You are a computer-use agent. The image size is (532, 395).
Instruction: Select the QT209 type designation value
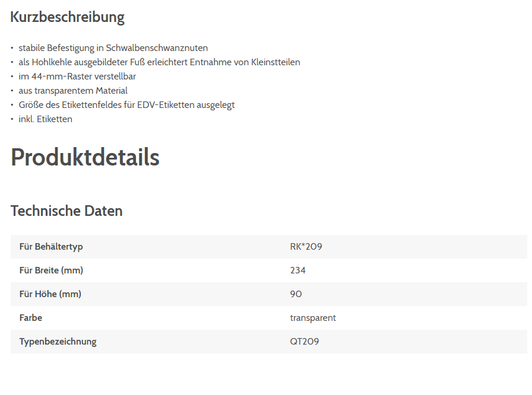[304, 342]
